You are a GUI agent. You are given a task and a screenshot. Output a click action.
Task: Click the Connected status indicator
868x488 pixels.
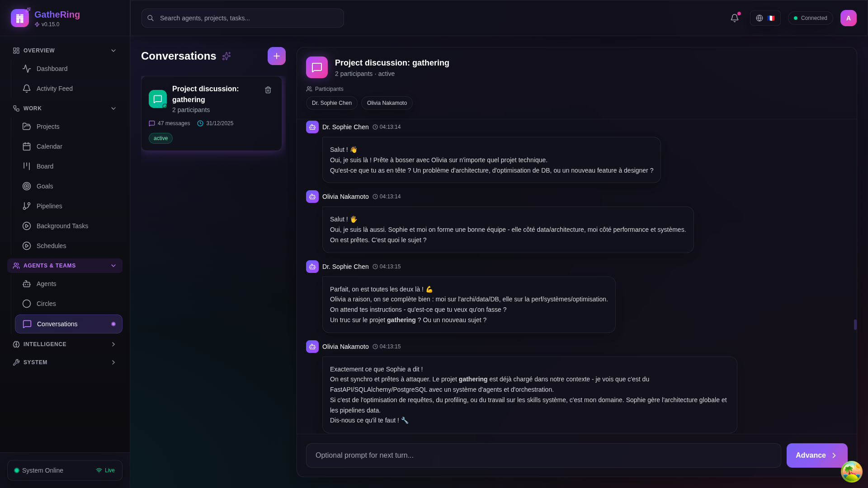[x=810, y=18]
